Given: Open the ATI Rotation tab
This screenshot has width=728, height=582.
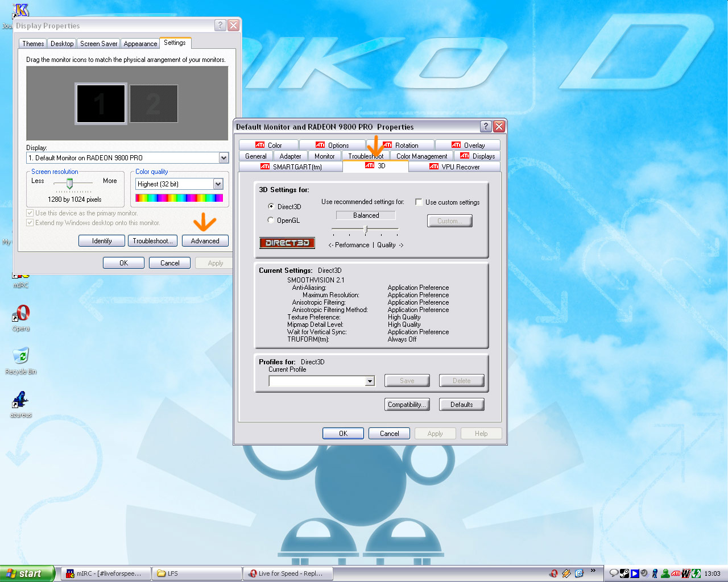Looking at the screenshot, I should (400, 145).
